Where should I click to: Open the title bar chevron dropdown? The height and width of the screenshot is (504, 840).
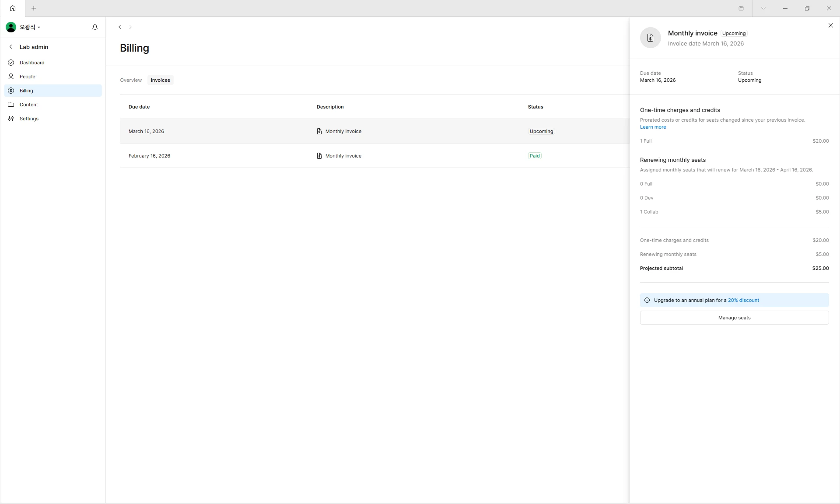[763, 8]
